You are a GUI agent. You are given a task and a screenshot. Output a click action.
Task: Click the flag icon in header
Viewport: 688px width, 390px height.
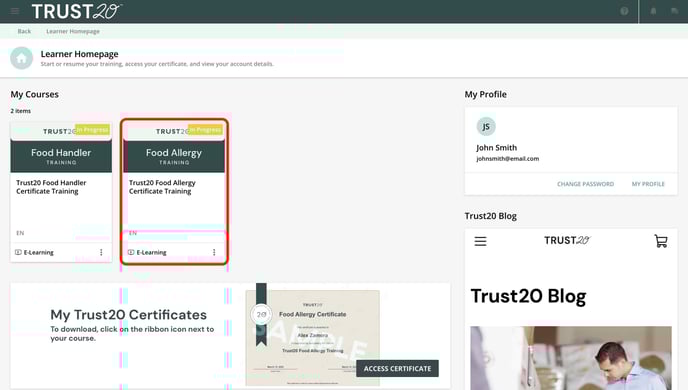[x=674, y=11]
